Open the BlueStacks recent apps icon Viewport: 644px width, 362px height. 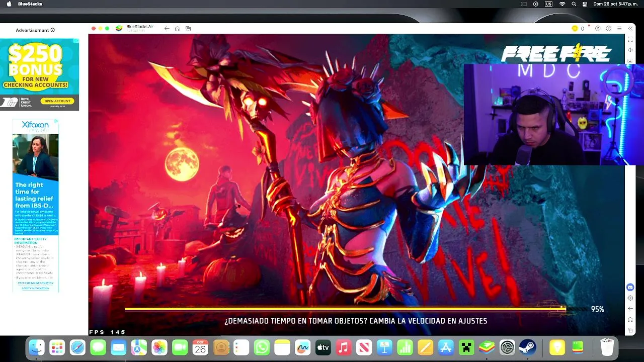188,29
